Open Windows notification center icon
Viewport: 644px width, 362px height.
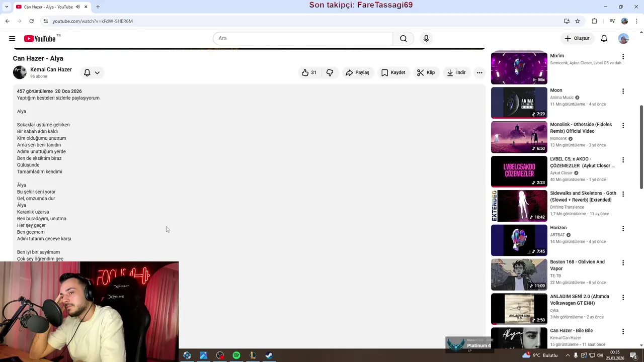click(x=634, y=355)
